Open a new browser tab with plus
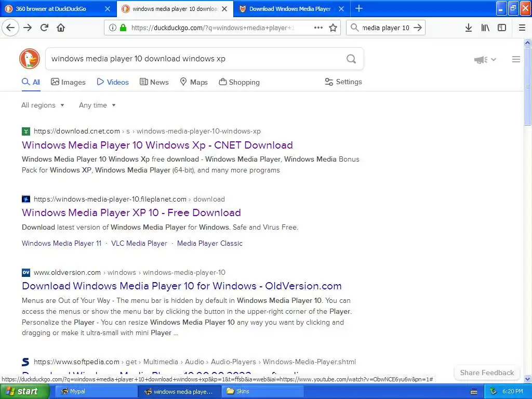This screenshot has width=532, height=399. pyautogui.click(x=358, y=8)
